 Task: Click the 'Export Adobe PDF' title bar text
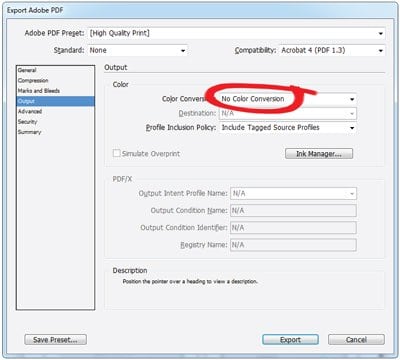click(x=35, y=10)
